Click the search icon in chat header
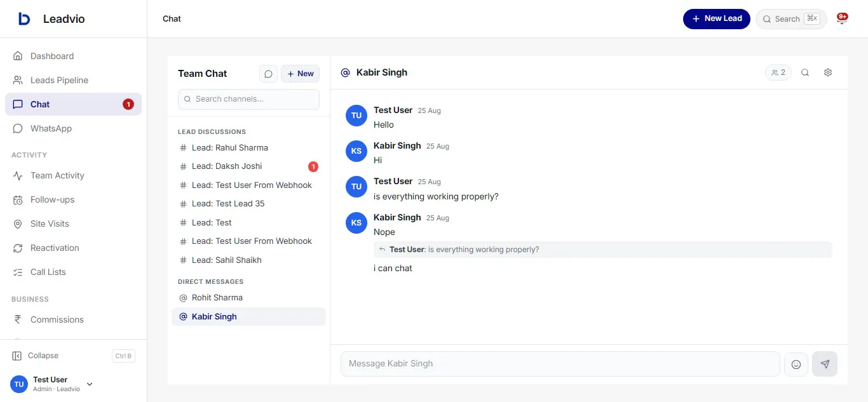868x402 pixels. pos(805,72)
